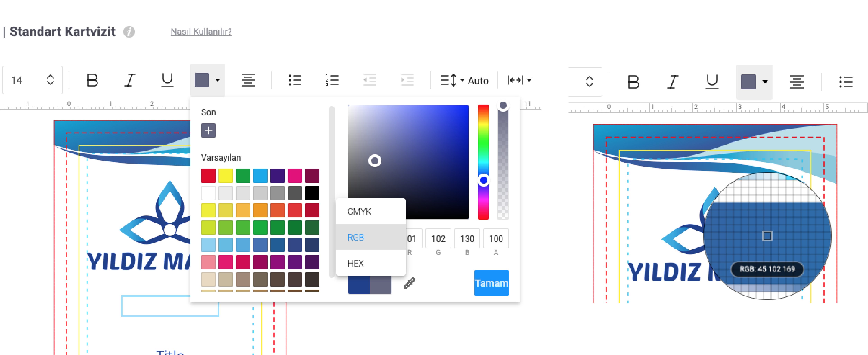Screen dimensions: 868x355
Task: Toggle Italic formatting in left toolbar
Action: [130, 80]
